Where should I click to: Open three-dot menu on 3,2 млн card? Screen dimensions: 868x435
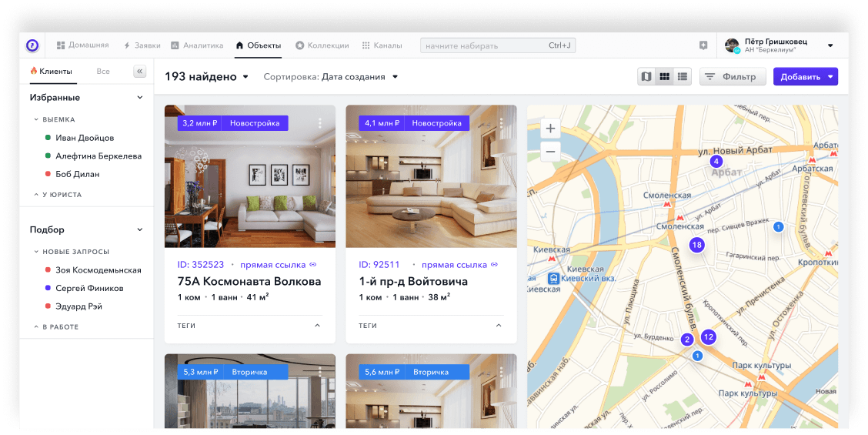tap(320, 123)
